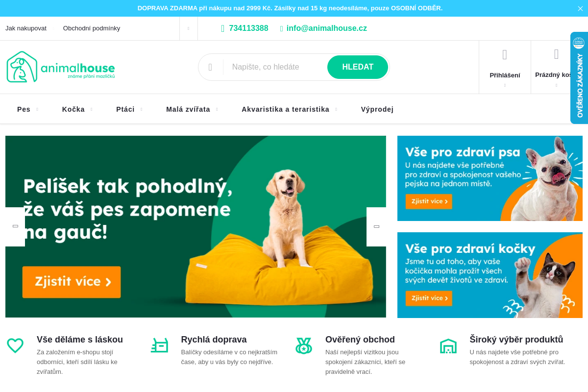Open the Prázdný košík cart icon
This screenshot has height=392, width=588.
[556, 54]
